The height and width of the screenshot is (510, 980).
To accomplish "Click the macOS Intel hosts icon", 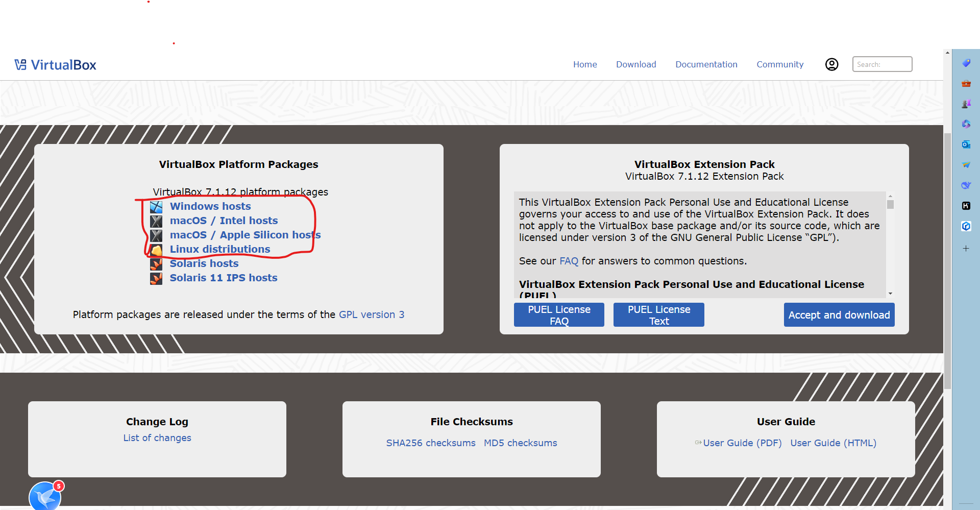I will pos(156,221).
